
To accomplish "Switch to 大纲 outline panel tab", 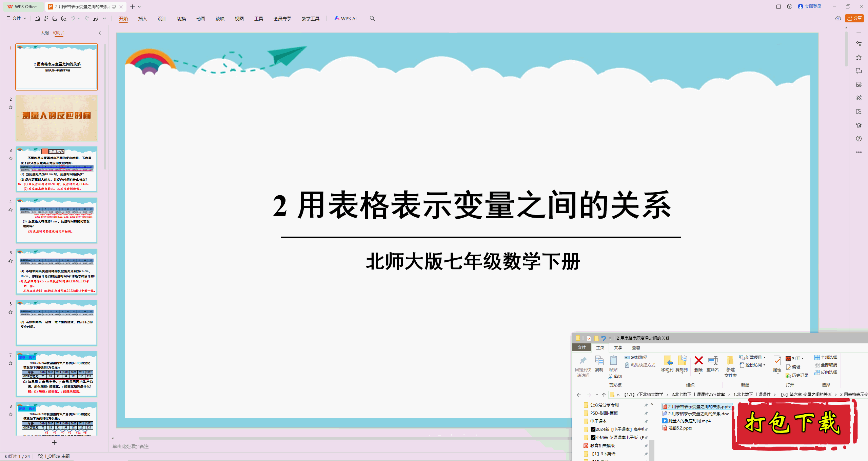I will [44, 33].
